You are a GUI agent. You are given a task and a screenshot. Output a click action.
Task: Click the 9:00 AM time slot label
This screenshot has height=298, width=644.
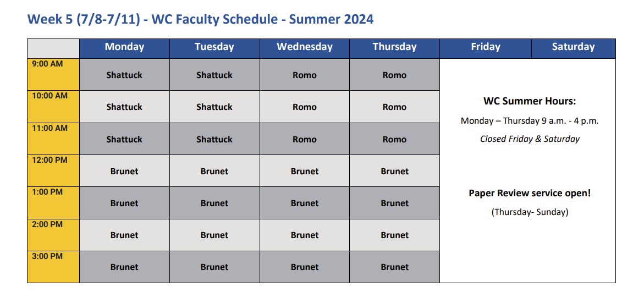[48, 64]
